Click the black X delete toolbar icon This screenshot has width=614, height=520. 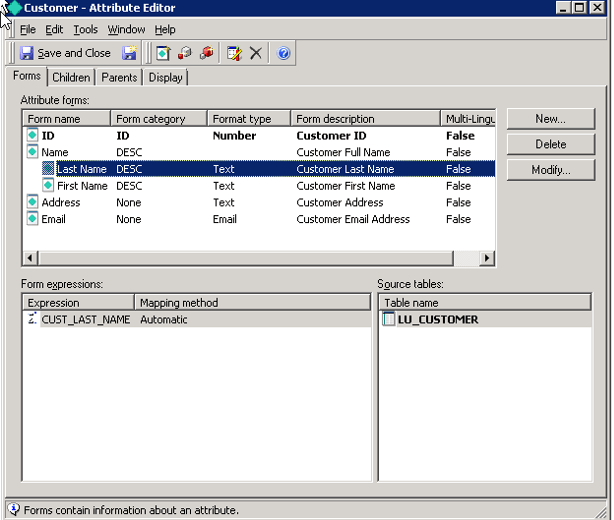pos(256,53)
